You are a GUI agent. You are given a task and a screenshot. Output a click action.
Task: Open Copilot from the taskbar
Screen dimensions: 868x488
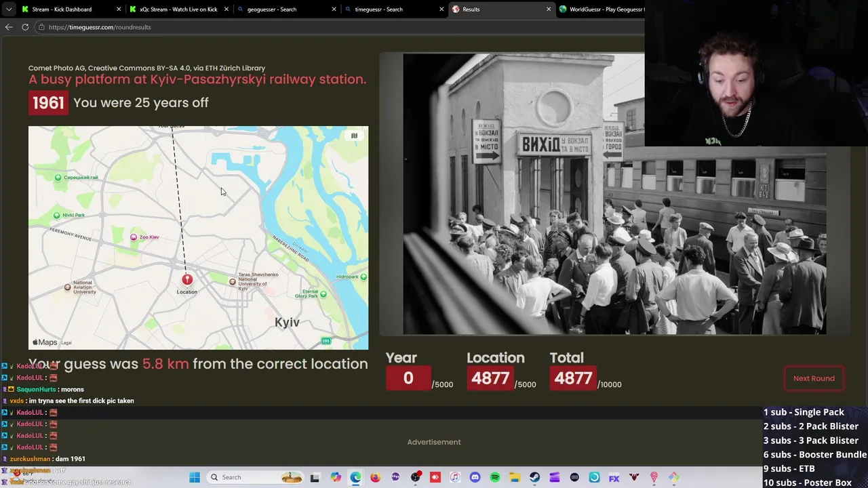click(336, 477)
